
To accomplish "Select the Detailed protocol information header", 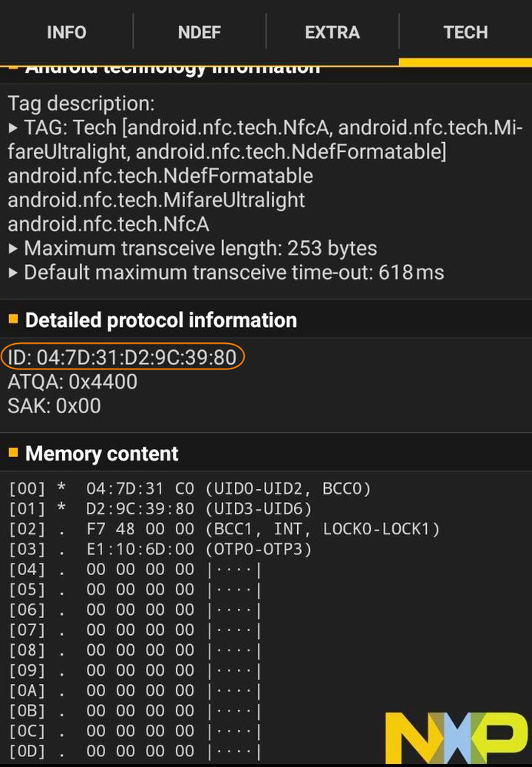I will [161, 320].
